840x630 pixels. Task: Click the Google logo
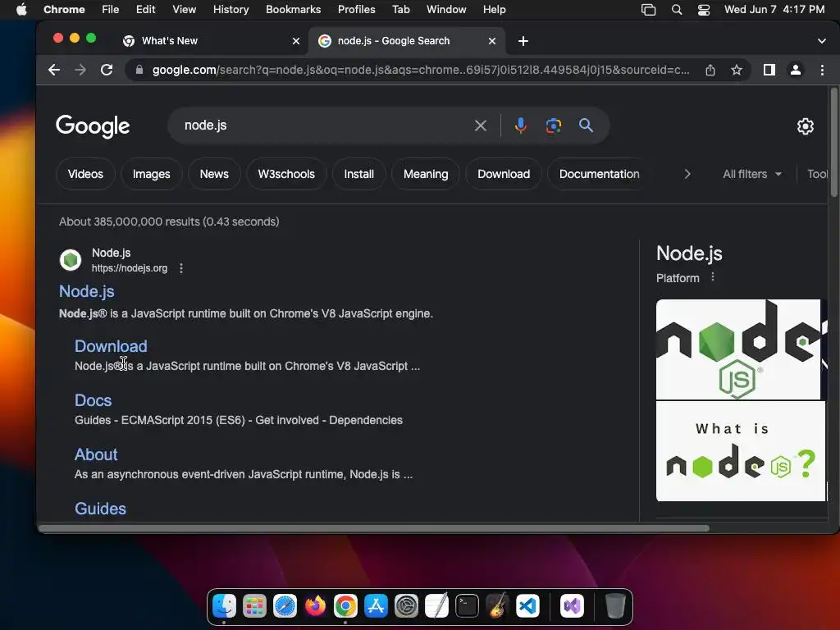[93, 126]
